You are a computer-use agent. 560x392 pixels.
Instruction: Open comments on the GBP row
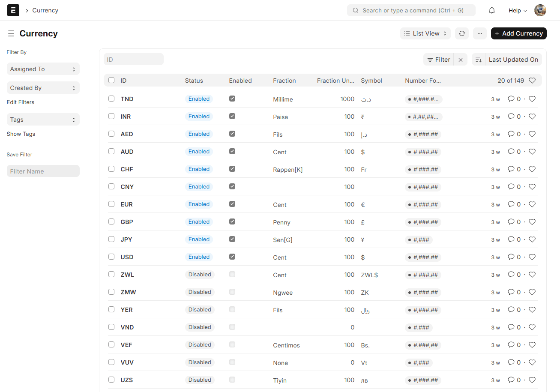click(514, 222)
